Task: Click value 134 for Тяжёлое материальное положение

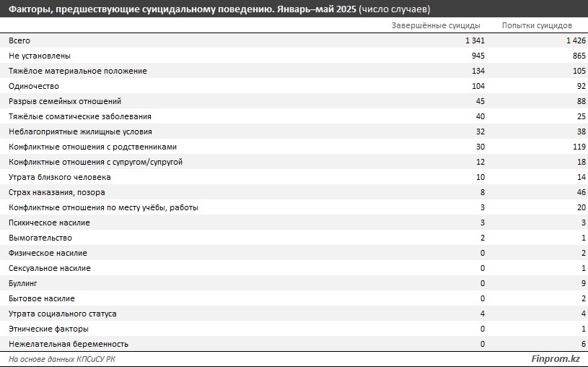Action: [x=478, y=71]
